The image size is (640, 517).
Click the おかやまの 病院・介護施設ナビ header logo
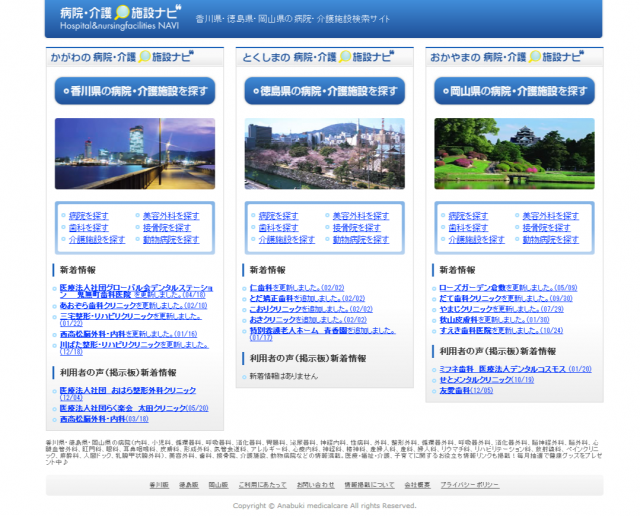tap(507, 58)
